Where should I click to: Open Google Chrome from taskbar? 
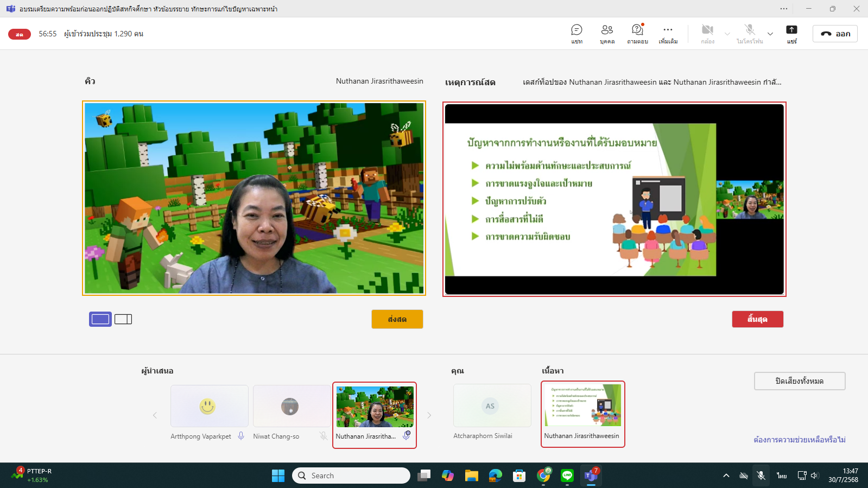543,476
